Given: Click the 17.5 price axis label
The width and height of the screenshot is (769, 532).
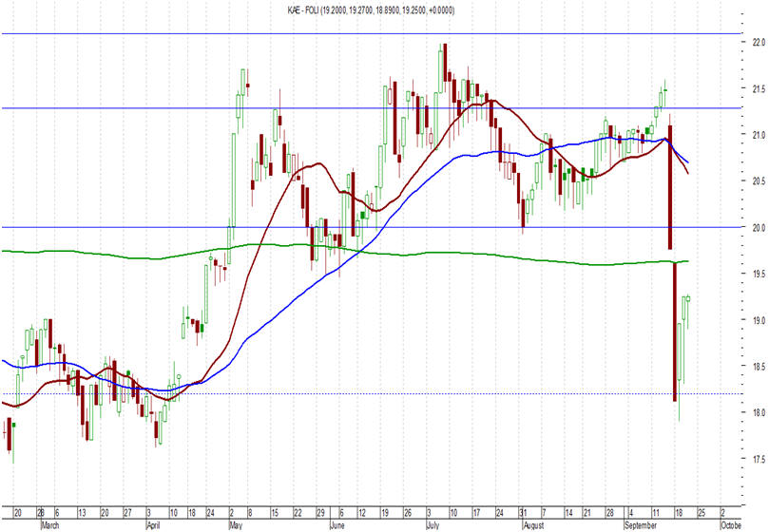Looking at the screenshot, I should [x=759, y=459].
